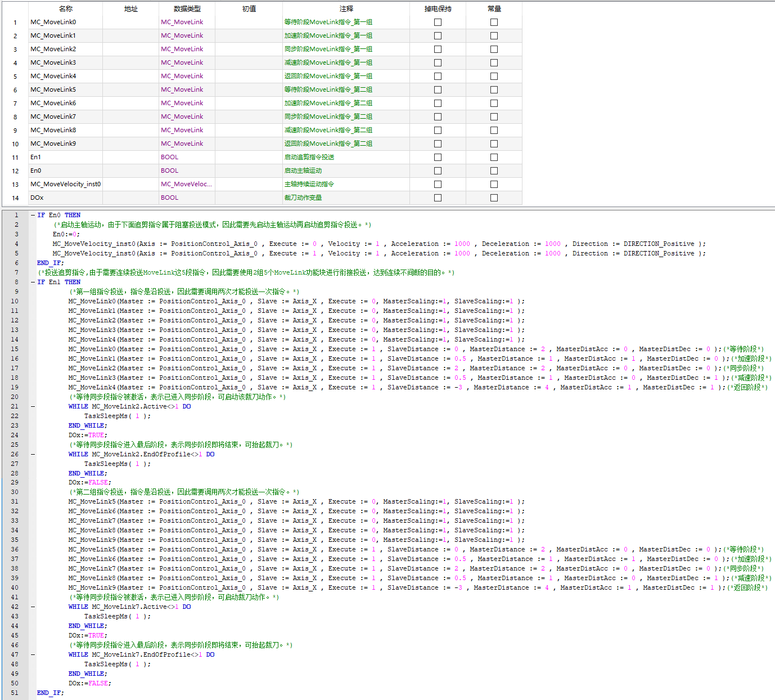
Task: Check 常量 for MC_MoveLink1 row
Action: tap(494, 36)
